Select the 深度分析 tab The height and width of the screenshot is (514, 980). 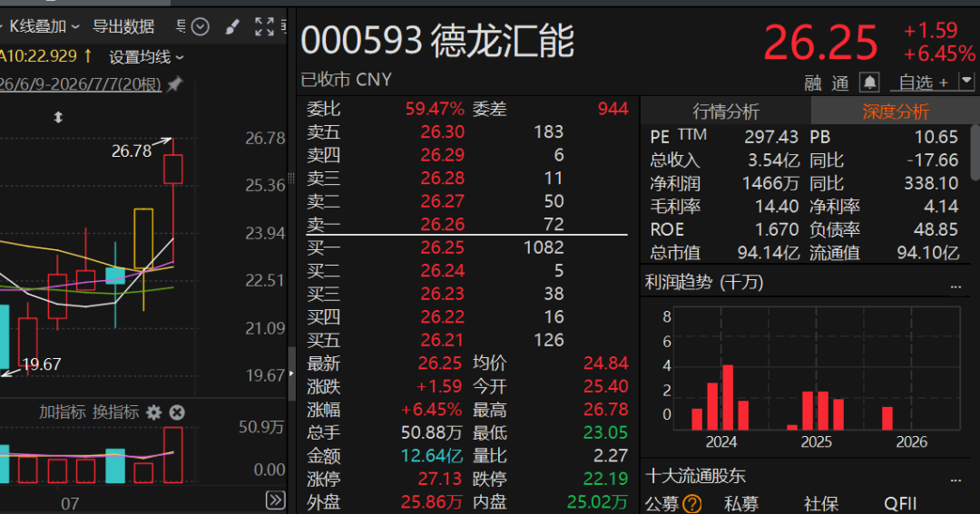click(895, 112)
